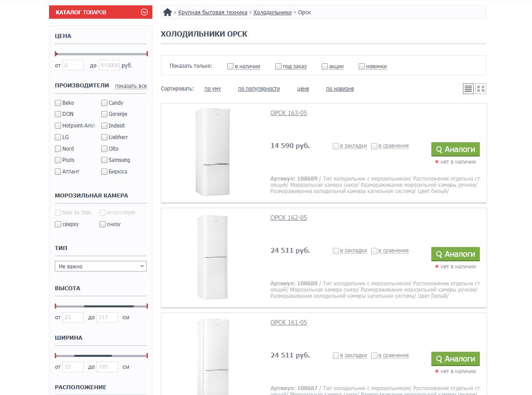This screenshot has height=395, width=532.
Task: Enable Liebherr filter checkbox
Action: point(104,137)
